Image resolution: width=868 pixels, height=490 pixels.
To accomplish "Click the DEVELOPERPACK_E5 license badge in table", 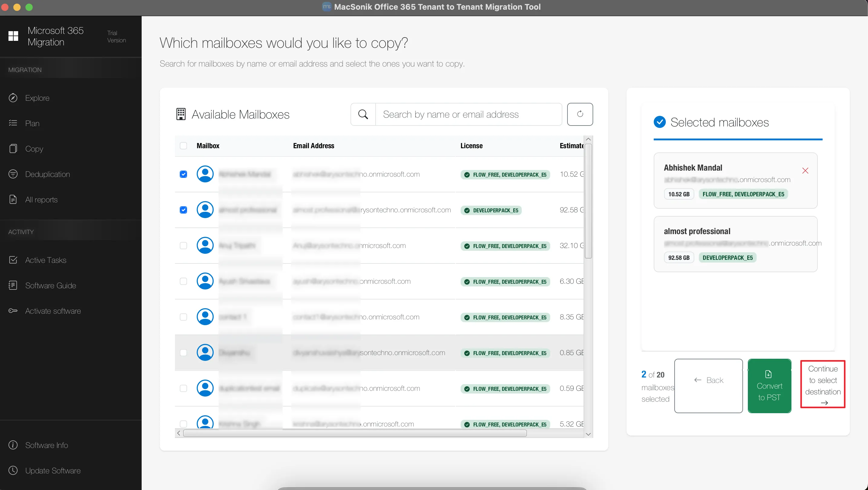I will pyautogui.click(x=491, y=211).
